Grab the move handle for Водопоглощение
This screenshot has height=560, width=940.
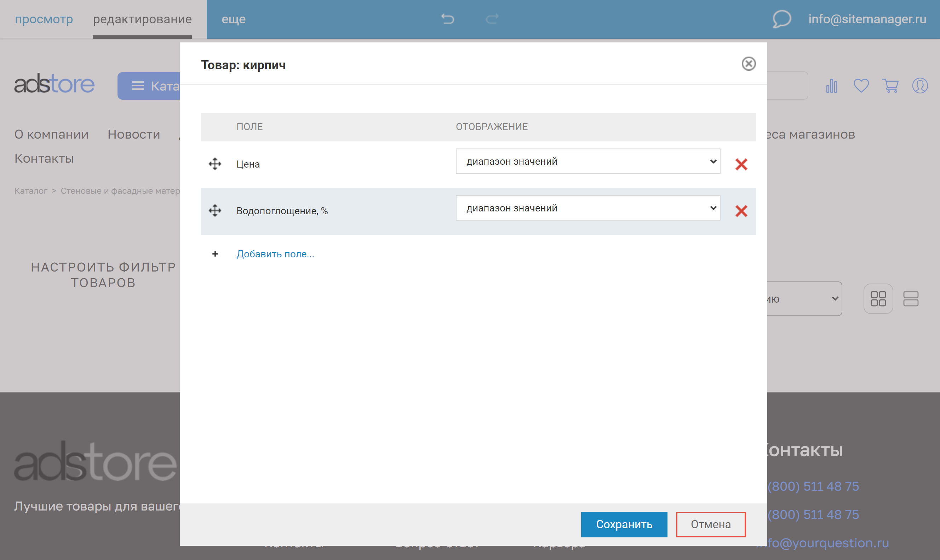pos(215,211)
